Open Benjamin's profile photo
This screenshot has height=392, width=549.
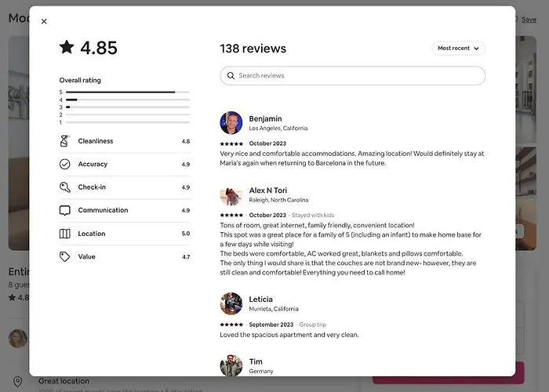[x=231, y=123]
